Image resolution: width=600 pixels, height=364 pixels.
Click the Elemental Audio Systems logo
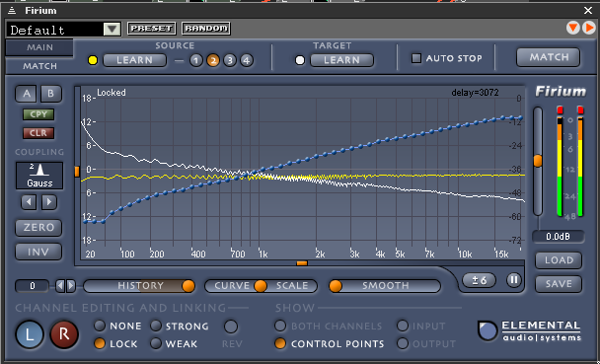tap(529, 331)
